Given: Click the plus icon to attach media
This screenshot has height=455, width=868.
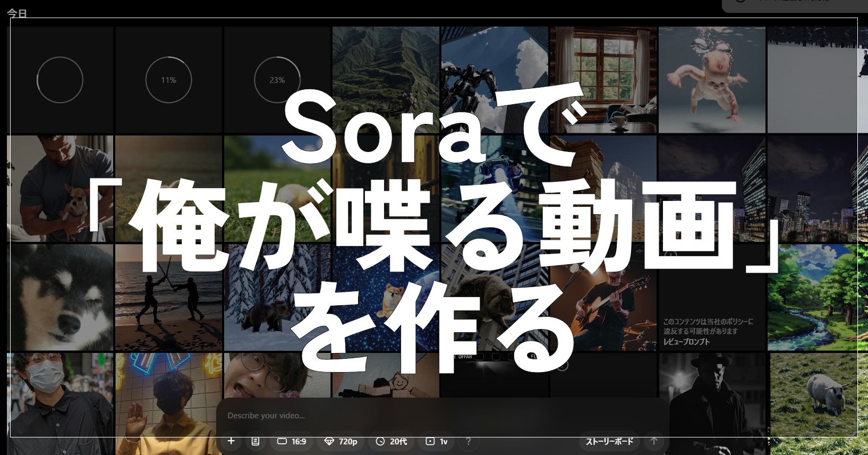Looking at the screenshot, I should [231, 441].
